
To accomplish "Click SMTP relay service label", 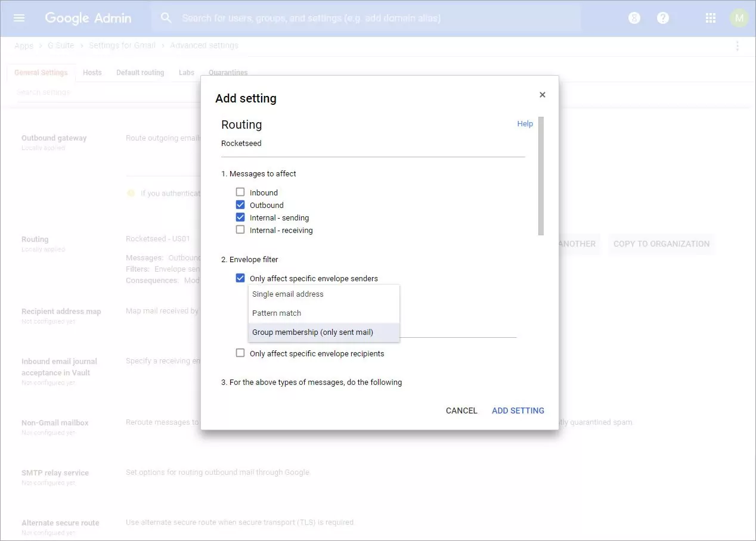I will click(x=55, y=472).
